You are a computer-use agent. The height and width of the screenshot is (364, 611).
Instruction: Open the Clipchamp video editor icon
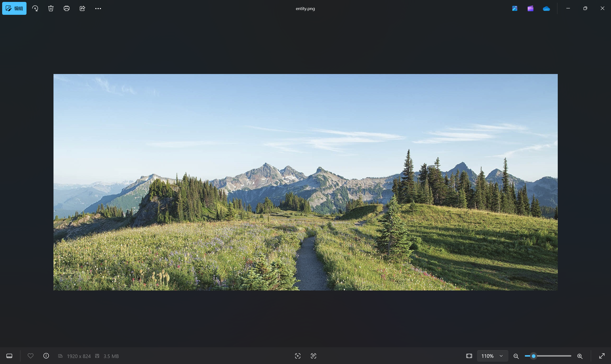(x=531, y=8)
